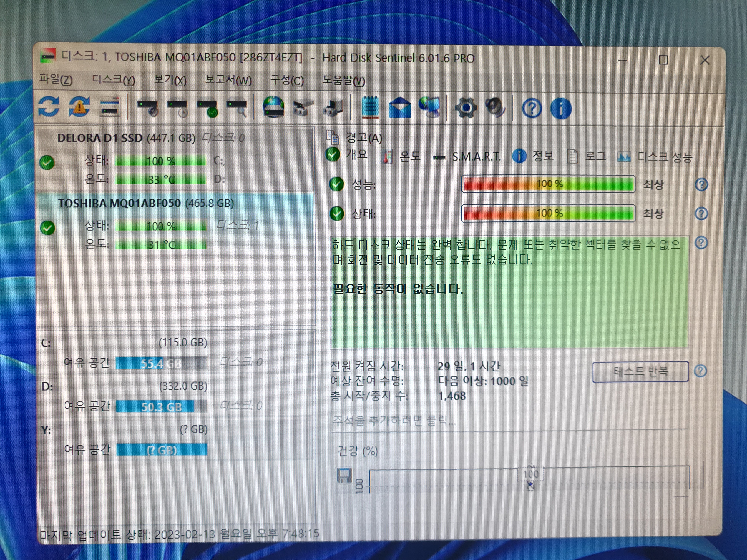This screenshot has height=560, width=747.
Task: Click the refresh disk information icon
Action: (x=49, y=107)
